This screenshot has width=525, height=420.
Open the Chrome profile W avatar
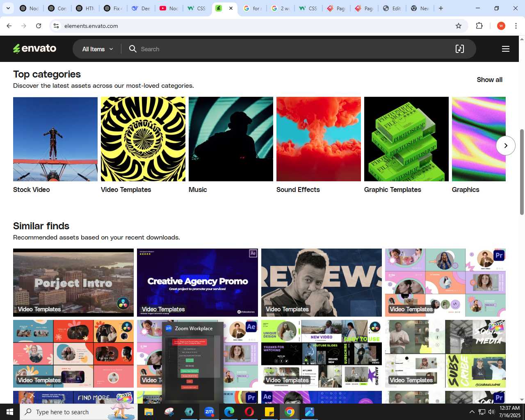501,26
